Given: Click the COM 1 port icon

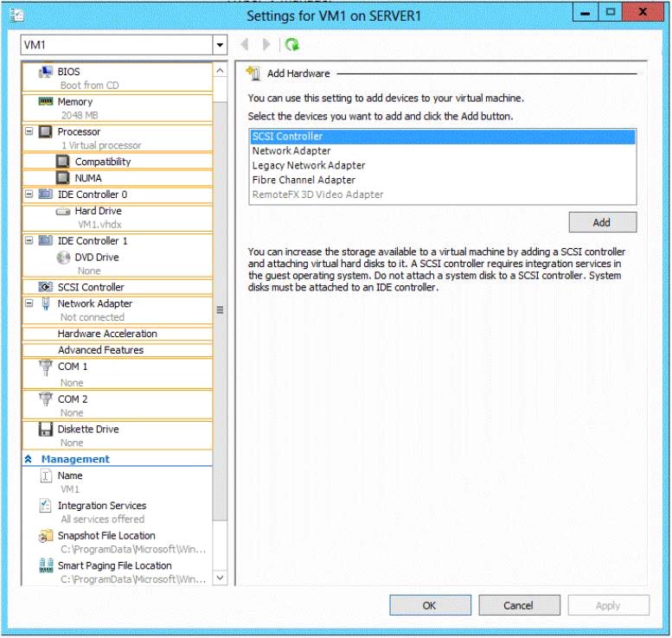Looking at the screenshot, I should (46, 367).
